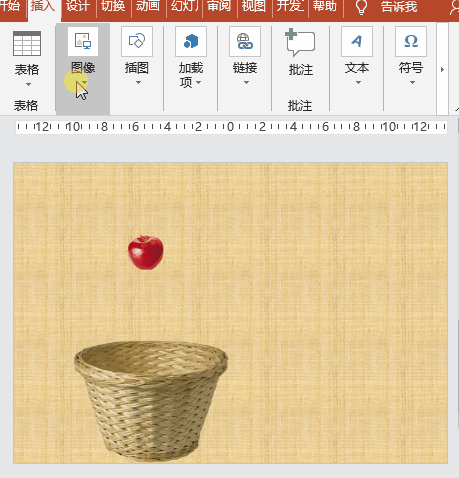
Task: Open the 设计 design tab
Action: click(x=78, y=7)
